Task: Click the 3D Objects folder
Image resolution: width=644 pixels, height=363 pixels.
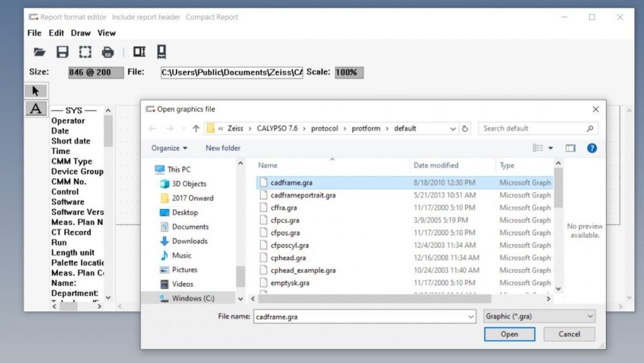Action: [x=189, y=184]
